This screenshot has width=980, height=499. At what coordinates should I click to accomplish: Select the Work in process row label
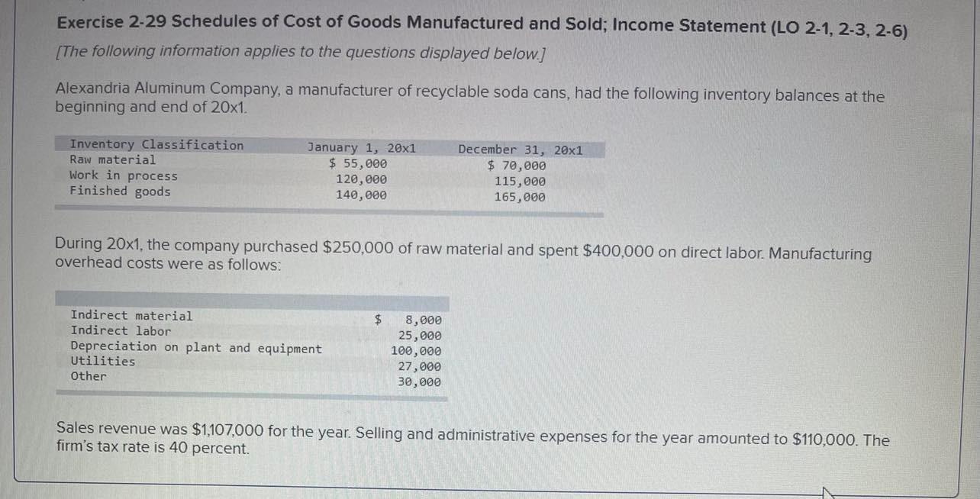click(123, 175)
